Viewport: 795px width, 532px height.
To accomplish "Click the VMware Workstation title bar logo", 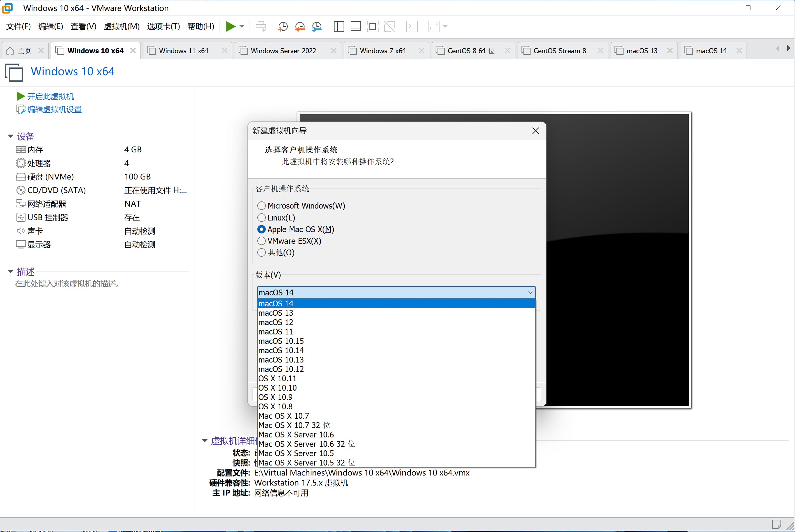I will tap(7, 8).
